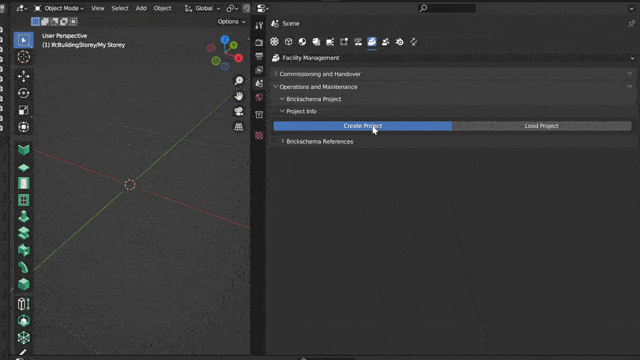
Task: Open the viewport Select menu
Action: (120, 8)
